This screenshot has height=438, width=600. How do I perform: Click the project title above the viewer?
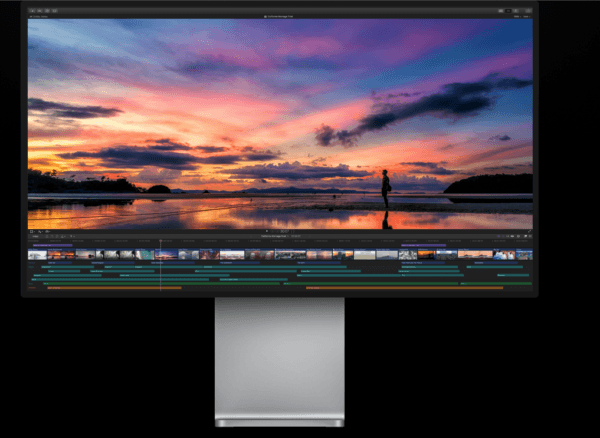coord(278,16)
